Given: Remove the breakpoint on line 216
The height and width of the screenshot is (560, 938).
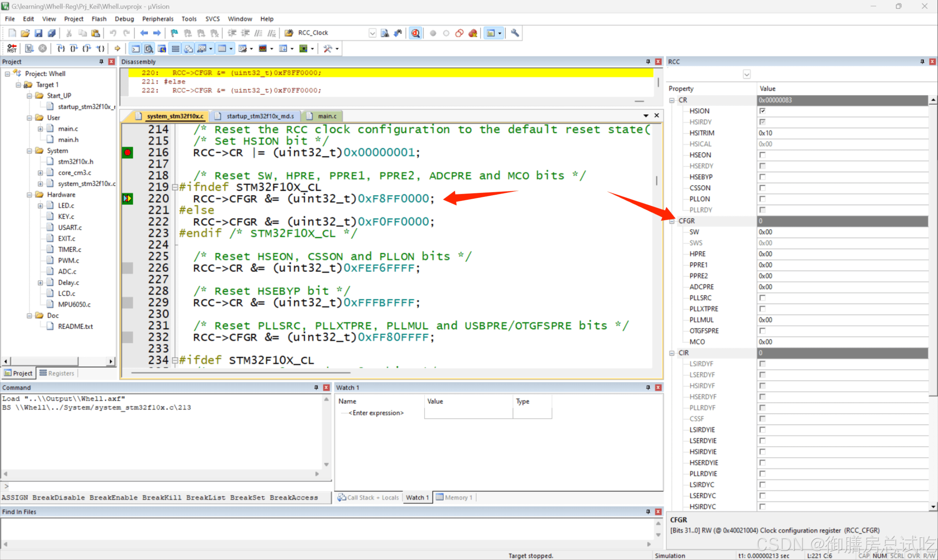Looking at the screenshot, I should (x=127, y=152).
